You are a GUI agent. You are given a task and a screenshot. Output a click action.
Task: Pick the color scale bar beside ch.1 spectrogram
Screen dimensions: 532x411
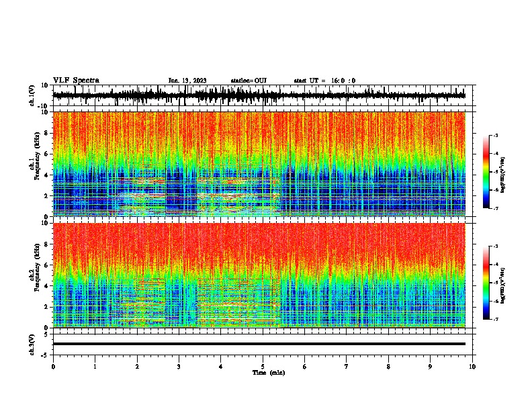tap(486, 172)
